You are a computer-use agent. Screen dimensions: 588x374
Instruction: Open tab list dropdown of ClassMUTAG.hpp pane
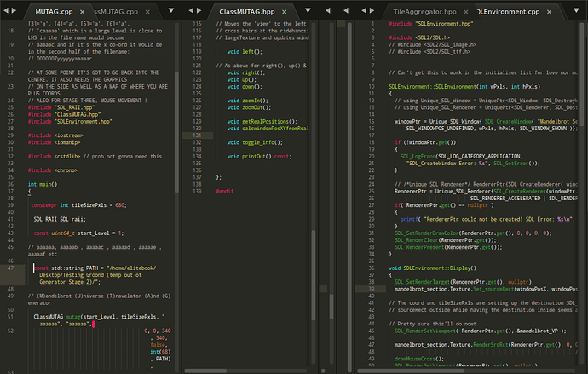pyautogui.click(x=308, y=10)
